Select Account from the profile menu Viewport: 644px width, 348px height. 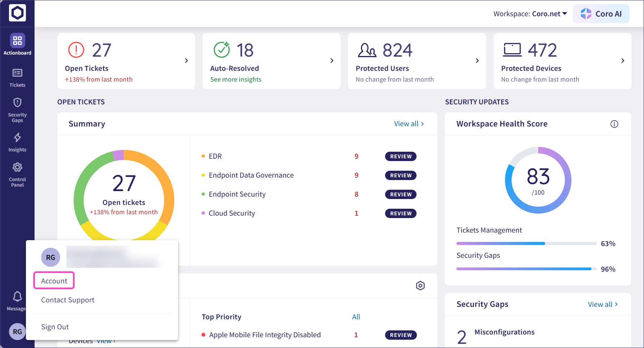pos(54,280)
